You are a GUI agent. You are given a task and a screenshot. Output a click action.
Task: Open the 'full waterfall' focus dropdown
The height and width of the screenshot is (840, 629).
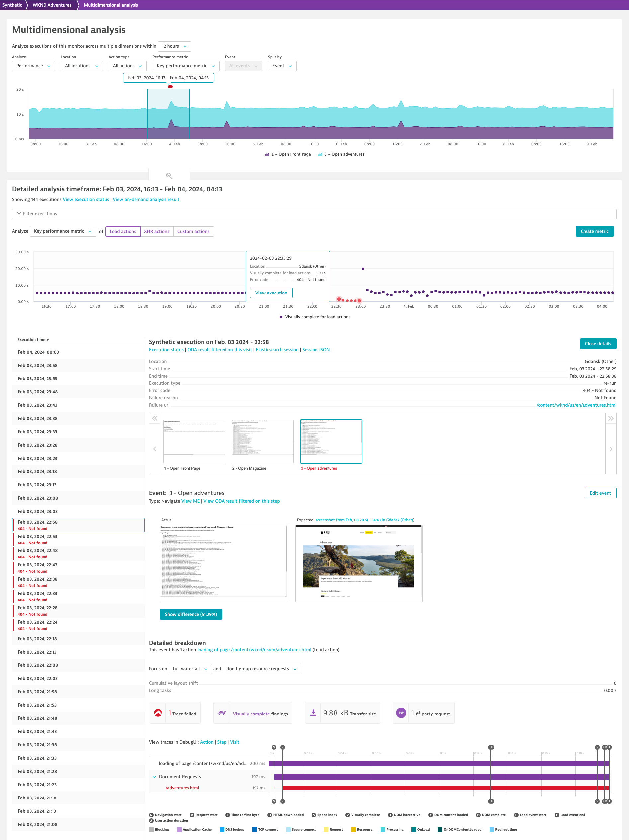point(190,669)
